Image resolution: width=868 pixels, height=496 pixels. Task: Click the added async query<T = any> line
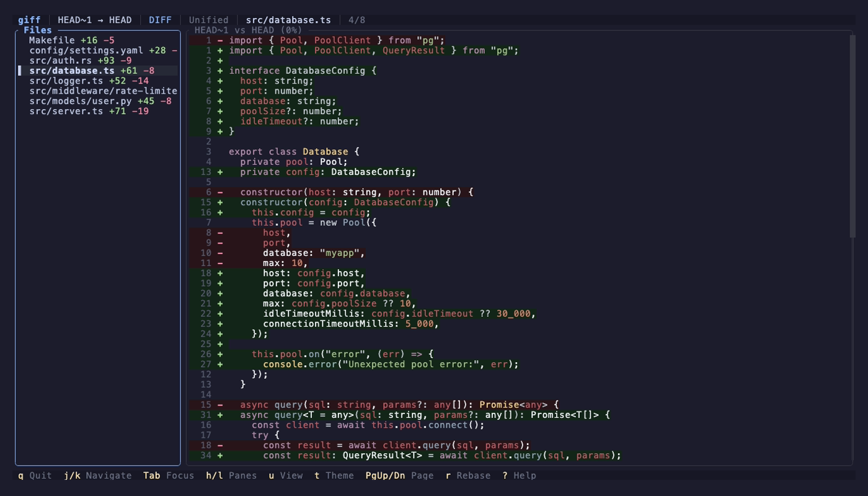click(x=425, y=415)
